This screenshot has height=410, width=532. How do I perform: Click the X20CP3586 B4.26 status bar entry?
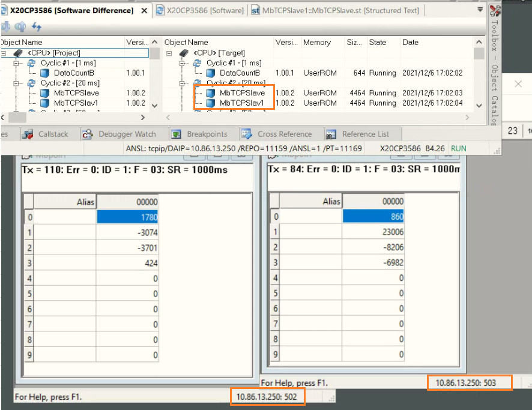[x=412, y=148]
